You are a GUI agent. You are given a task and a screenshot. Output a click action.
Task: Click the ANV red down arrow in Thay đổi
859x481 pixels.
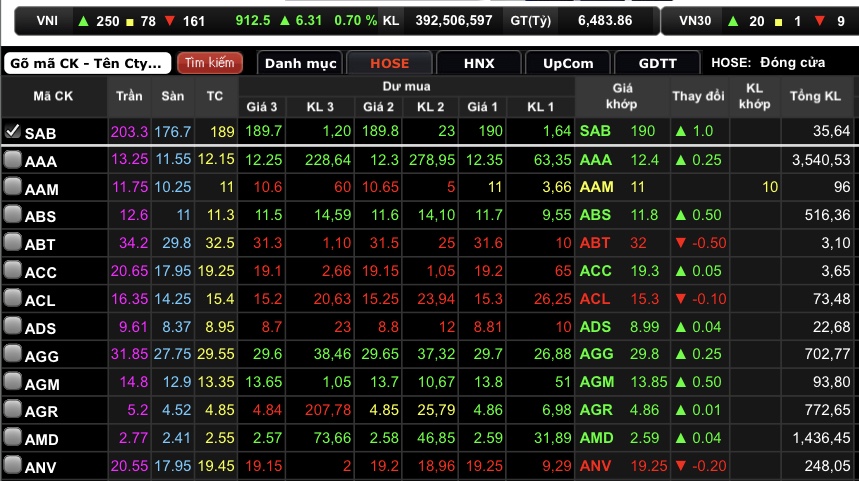click(681, 466)
